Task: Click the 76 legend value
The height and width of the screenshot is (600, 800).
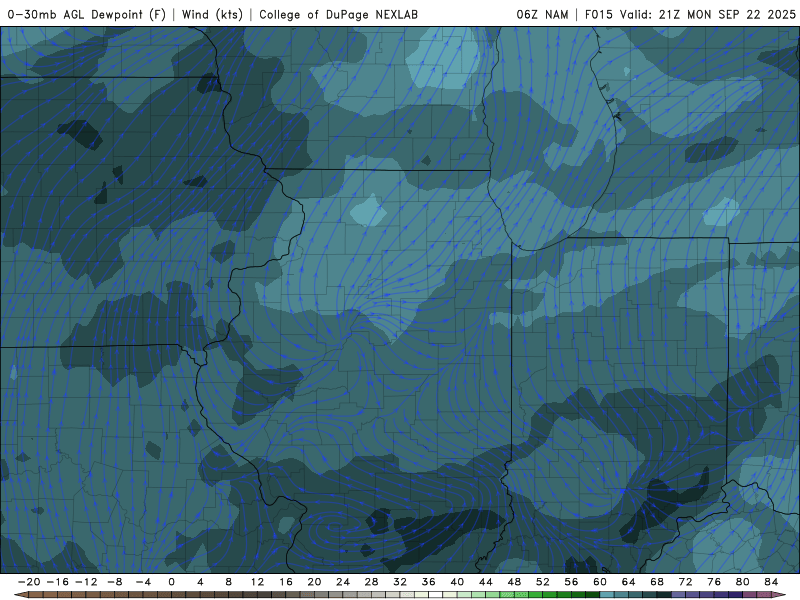Action: (x=714, y=582)
